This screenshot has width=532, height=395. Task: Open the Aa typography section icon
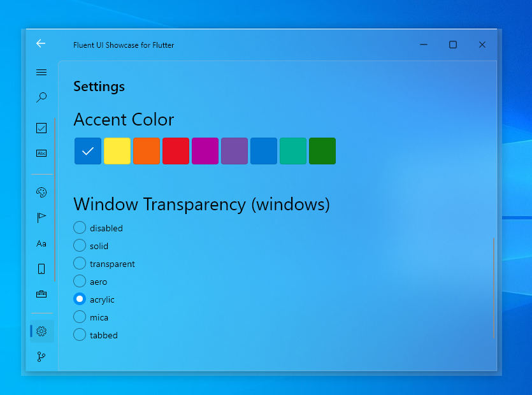coord(41,243)
